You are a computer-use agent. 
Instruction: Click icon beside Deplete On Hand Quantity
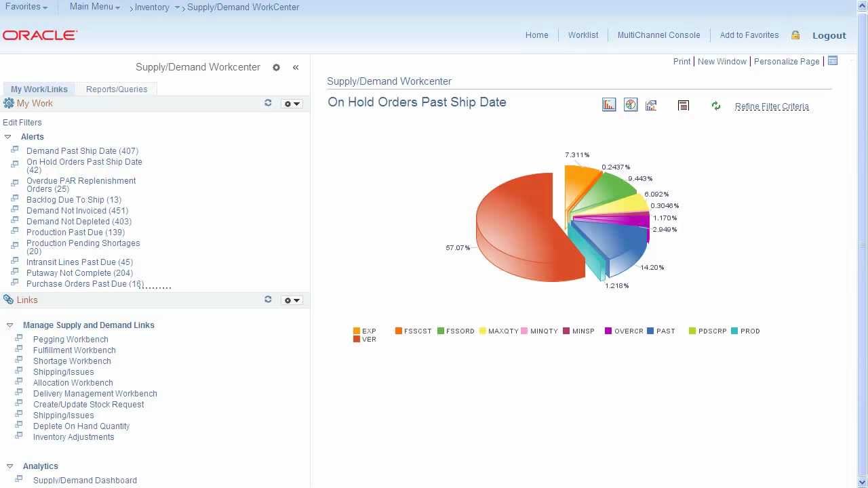[x=19, y=425]
